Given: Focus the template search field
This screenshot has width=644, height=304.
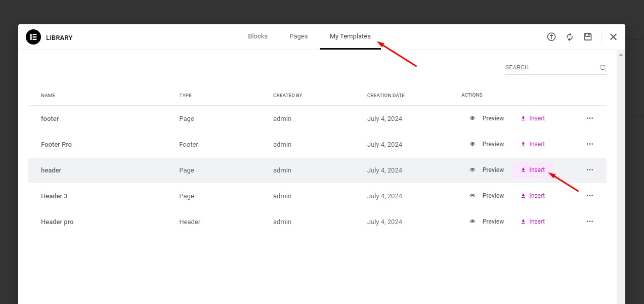Looking at the screenshot, I should point(550,68).
